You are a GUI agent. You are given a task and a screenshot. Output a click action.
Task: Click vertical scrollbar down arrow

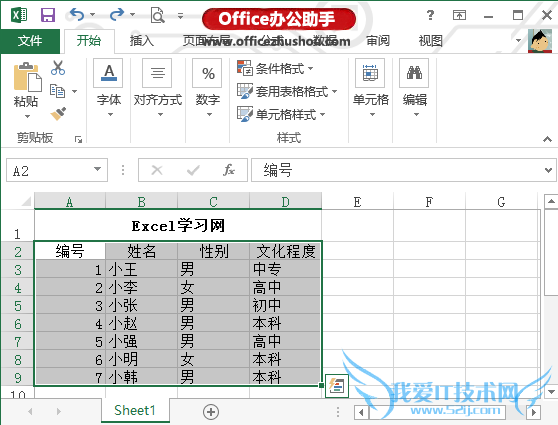551,392
